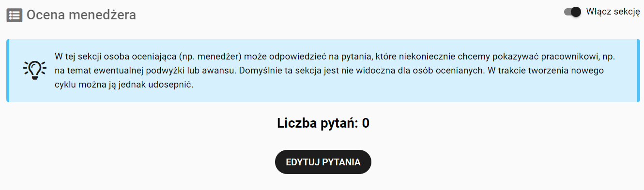This screenshot has height=190, width=644.
Task: Click the list icon beside Ocena menedżera
Action: [14, 15]
